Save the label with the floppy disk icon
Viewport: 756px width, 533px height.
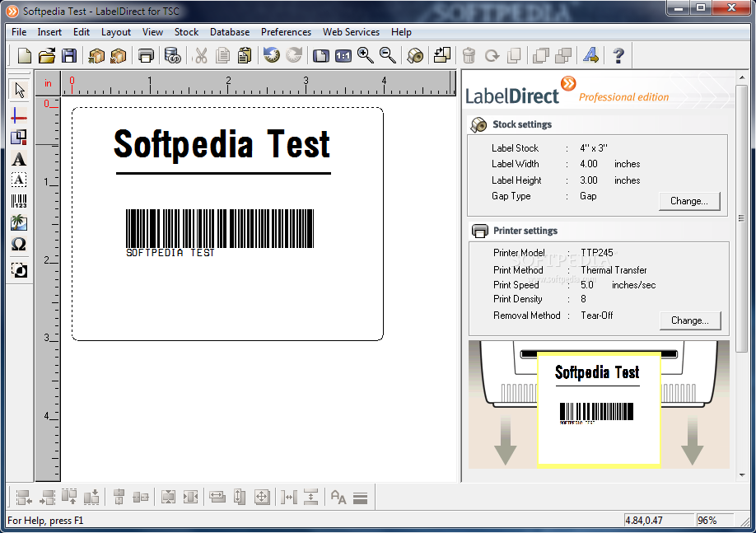(69, 55)
